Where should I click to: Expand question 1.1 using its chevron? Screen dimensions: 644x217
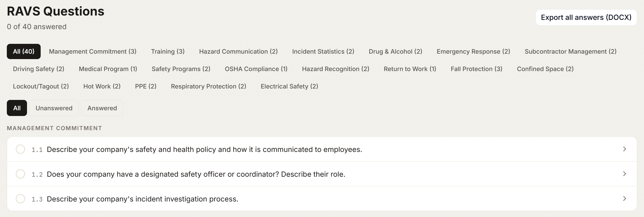624,149
